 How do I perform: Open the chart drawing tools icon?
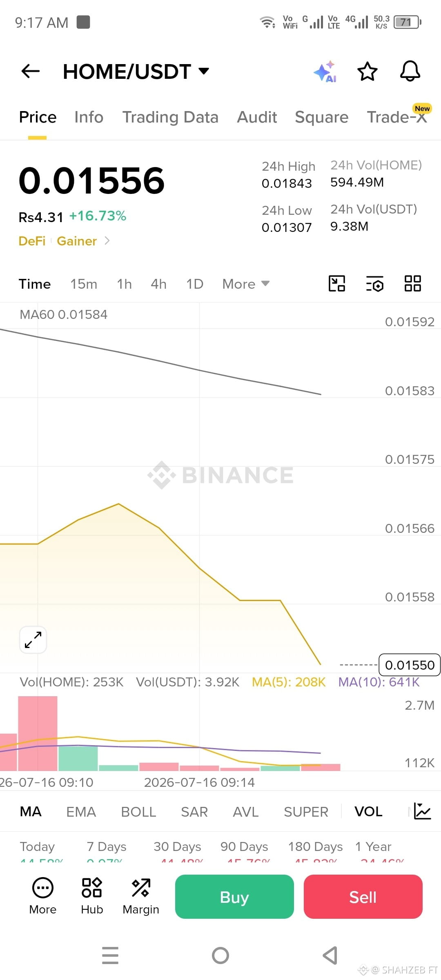coord(337,283)
